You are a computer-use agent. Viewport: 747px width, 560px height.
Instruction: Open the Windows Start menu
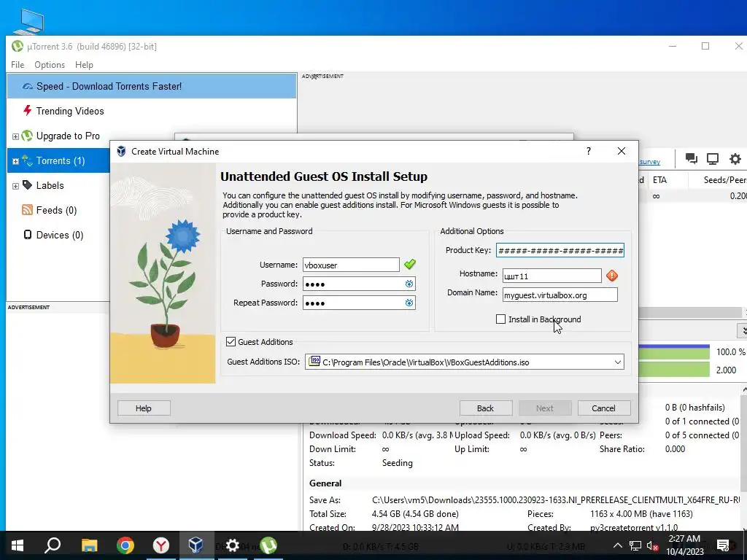18,545
